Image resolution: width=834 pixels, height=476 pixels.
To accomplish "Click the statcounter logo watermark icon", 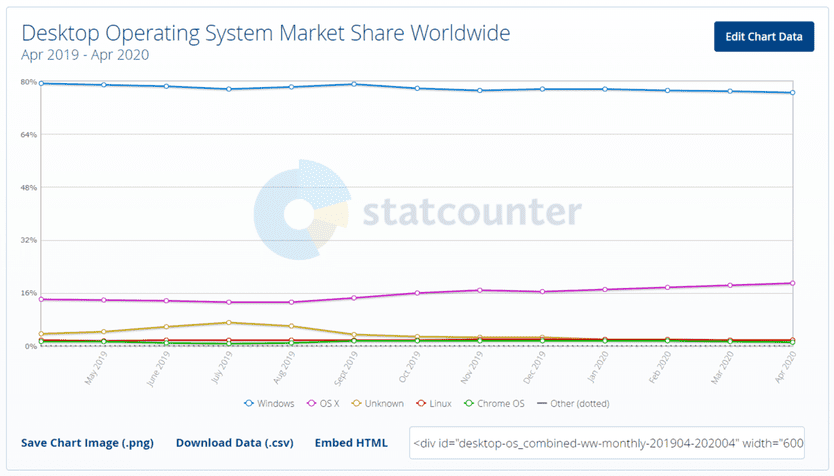I will click(x=294, y=212).
